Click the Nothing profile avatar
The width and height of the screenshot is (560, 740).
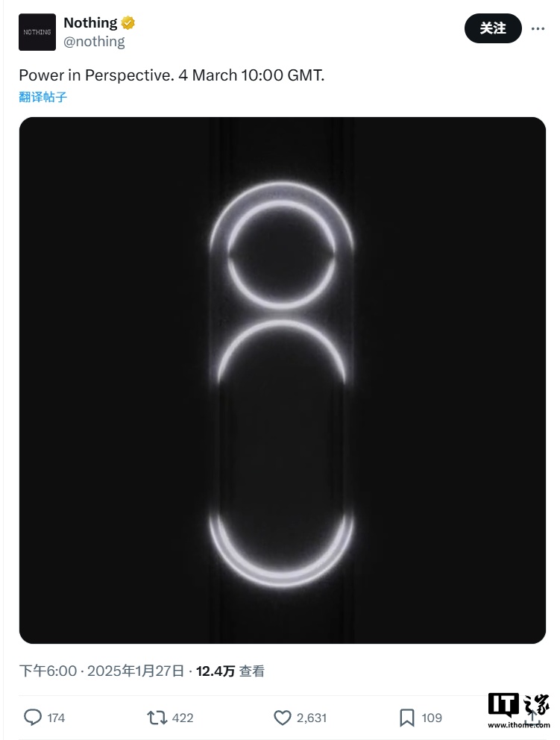pyautogui.click(x=37, y=32)
